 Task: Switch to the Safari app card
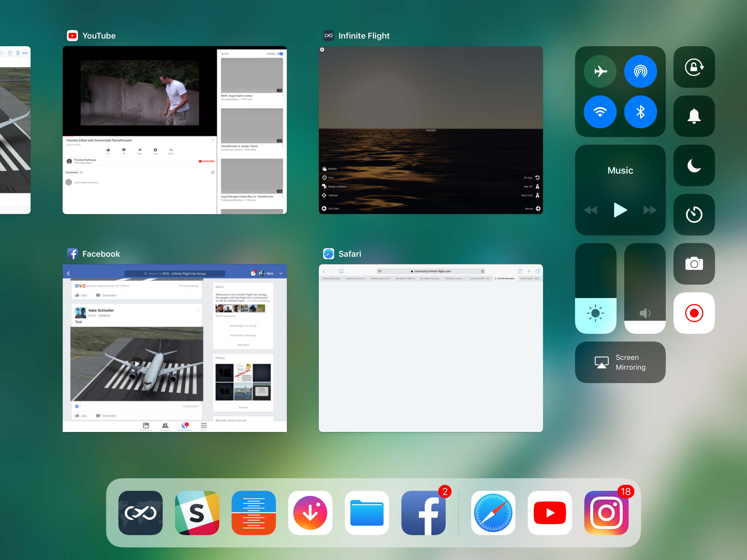pyautogui.click(x=431, y=348)
